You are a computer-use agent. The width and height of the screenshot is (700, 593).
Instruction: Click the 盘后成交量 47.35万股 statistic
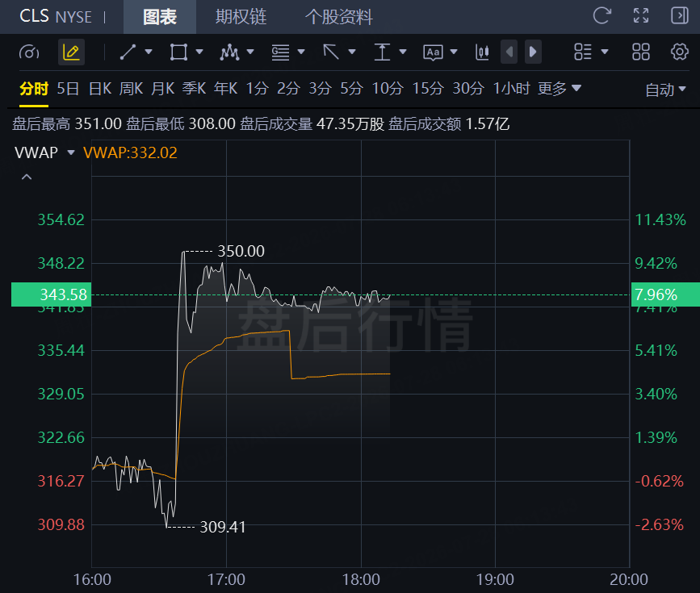(x=312, y=123)
